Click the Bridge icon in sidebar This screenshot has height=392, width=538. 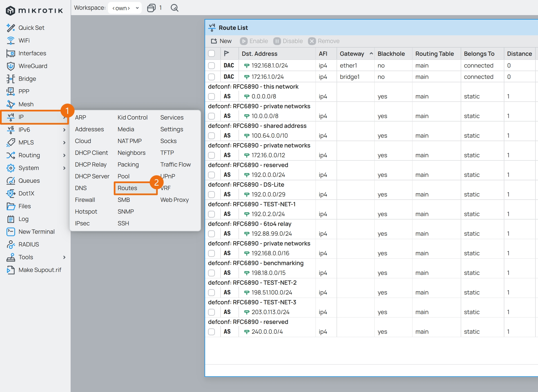point(11,79)
